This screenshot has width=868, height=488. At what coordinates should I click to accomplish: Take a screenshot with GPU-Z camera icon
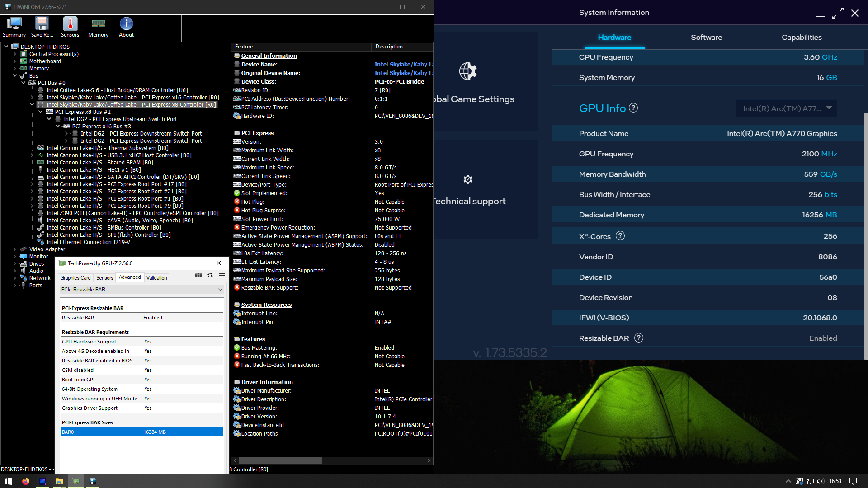pyautogui.click(x=198, y=276)
